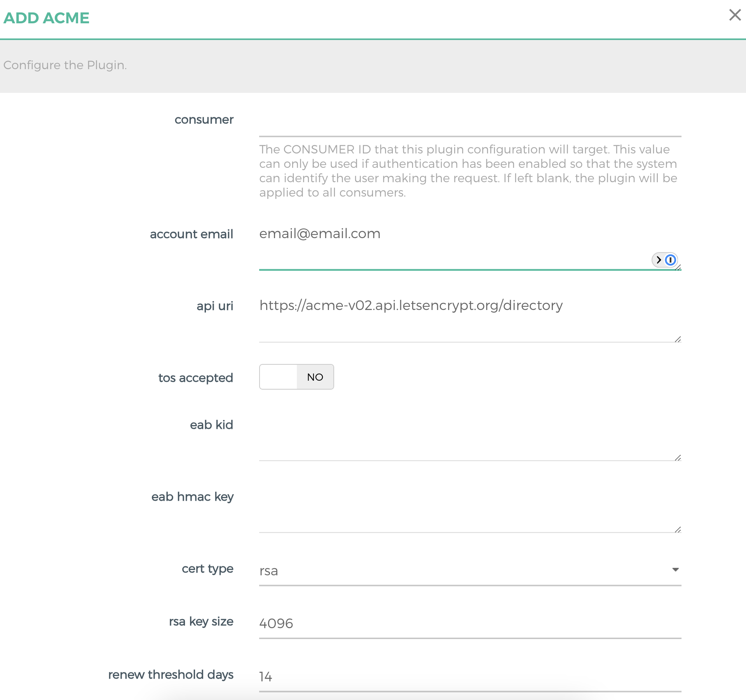Click the 1Password icon in email field
This screenshot has width=746, height=700.
click(x=670, y=260)
